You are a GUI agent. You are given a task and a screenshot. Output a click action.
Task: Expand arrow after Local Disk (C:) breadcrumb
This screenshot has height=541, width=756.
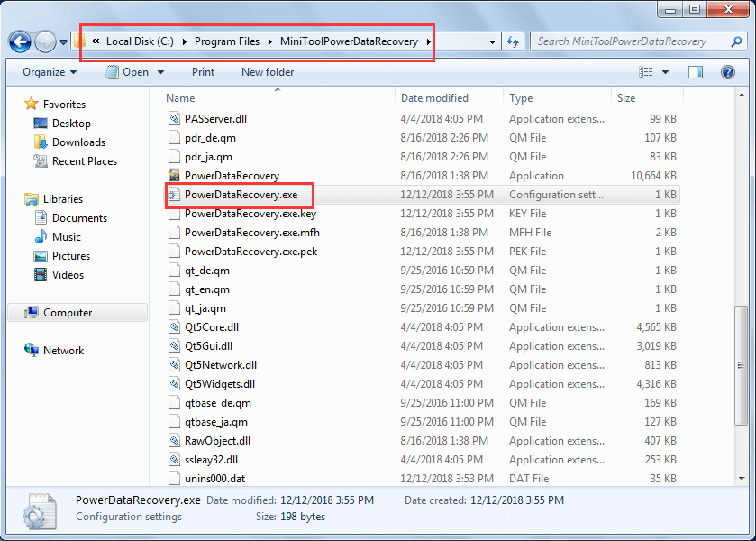(184, 41)
